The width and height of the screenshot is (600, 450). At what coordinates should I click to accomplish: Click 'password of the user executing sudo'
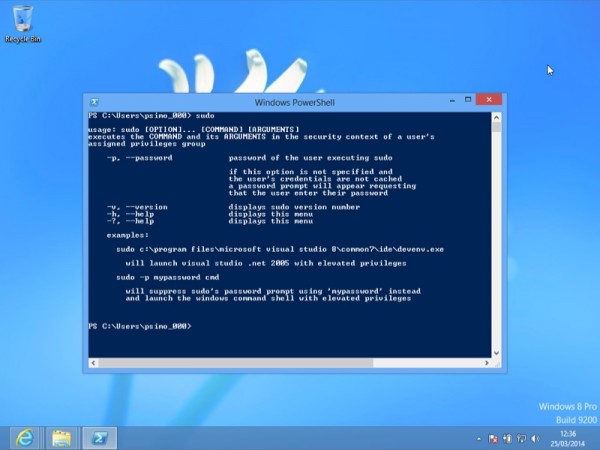tap(310, 158)
